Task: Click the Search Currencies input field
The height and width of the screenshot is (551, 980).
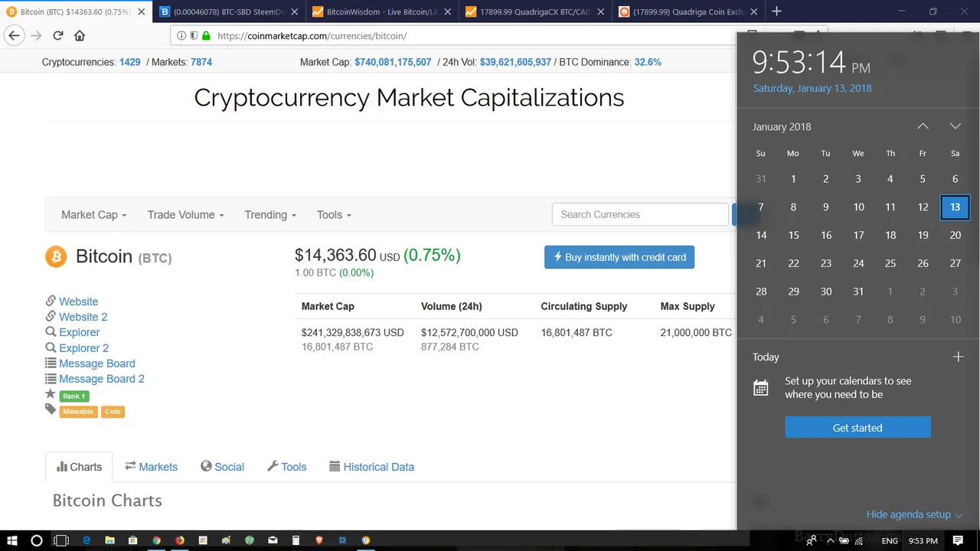Action: click(640, 214)
